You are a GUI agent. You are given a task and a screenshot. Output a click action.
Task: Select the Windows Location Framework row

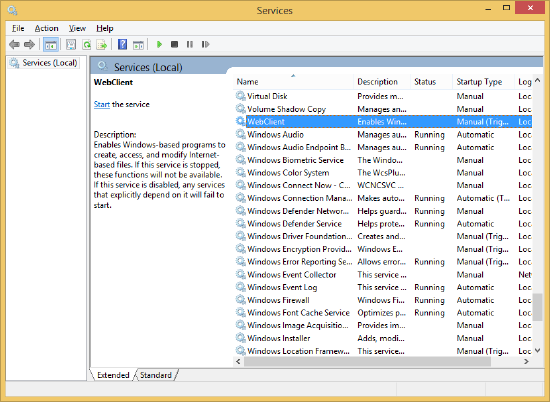click(383, 351)
